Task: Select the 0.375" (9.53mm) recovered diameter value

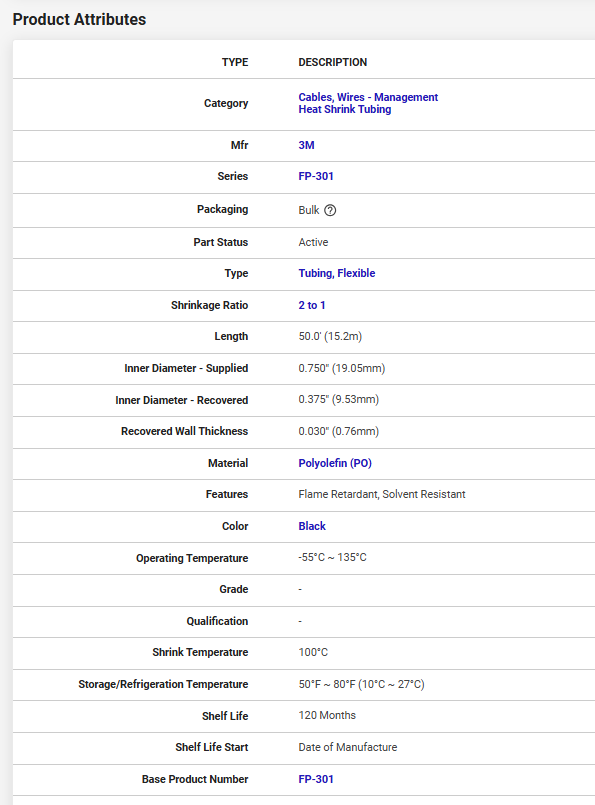Action: point(339,399)
